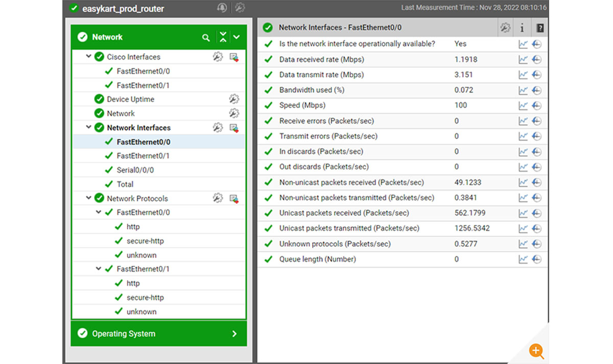Click the Operating System layer label
613x364 pixels.
[124, 334]
